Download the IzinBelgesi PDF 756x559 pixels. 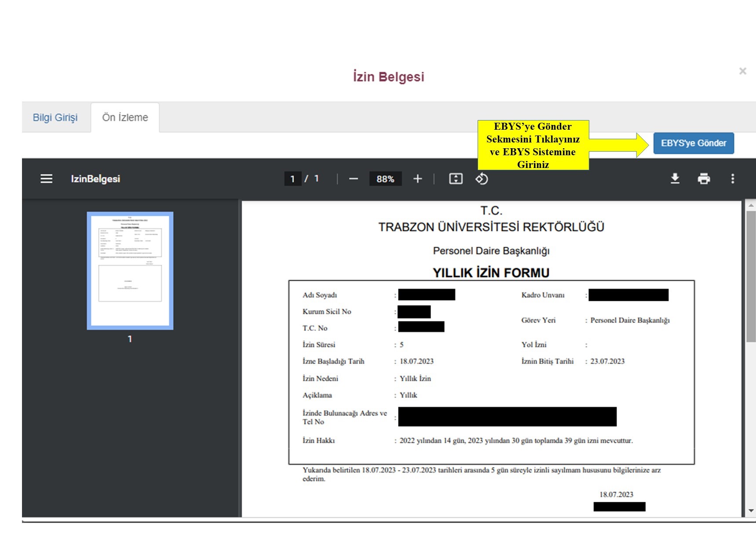tap(675, 179)
